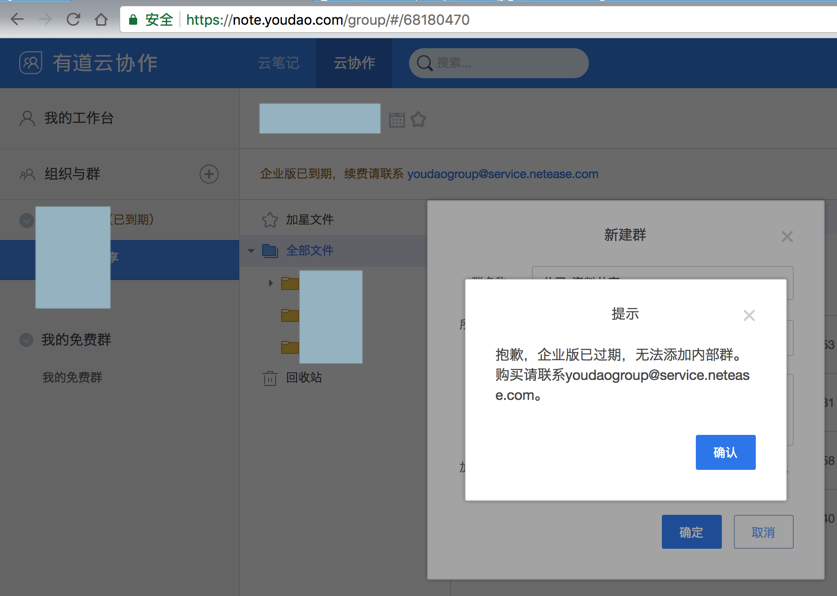Screen dimensions: 837x596
Task: Open the youdaogroup@service.netease.com renewal link
Action: coord(503,174)
